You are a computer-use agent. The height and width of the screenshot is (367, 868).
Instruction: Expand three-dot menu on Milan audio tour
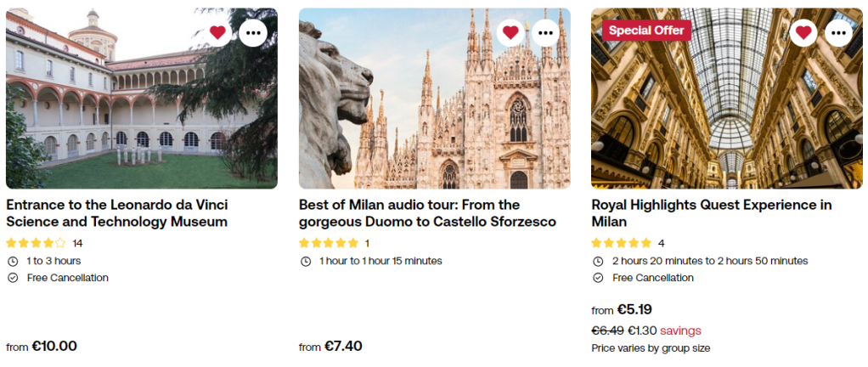(x=545, y=33)
